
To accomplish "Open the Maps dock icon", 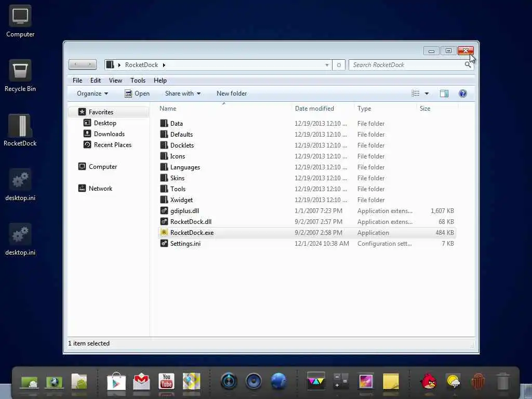I will [x=191, y=381].
